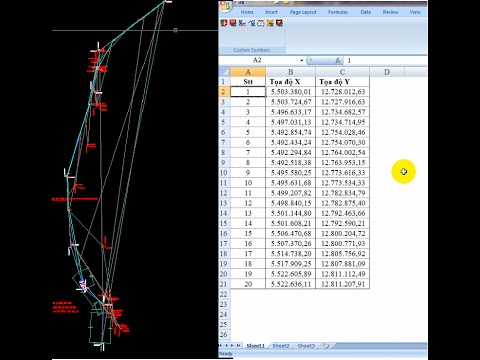The image size is (480, 360).
Task: Select cell containing 5.503.380,01
Action: coord(290,92)
